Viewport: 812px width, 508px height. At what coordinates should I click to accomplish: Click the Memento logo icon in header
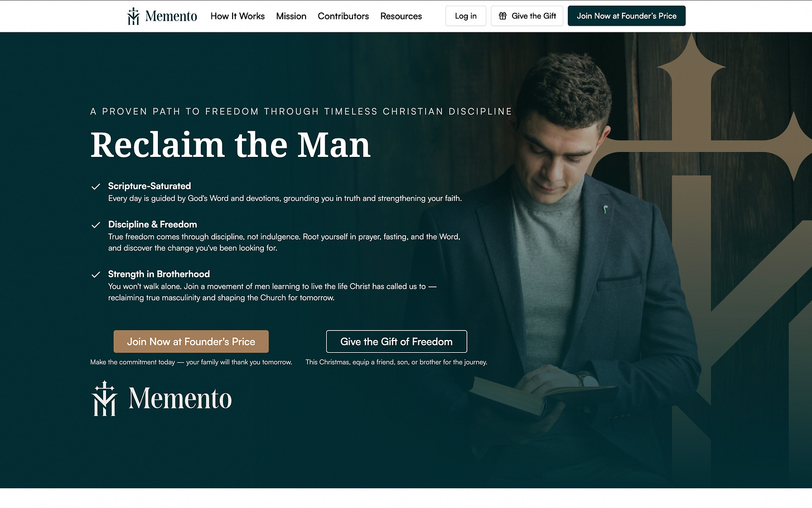point(133,16)
